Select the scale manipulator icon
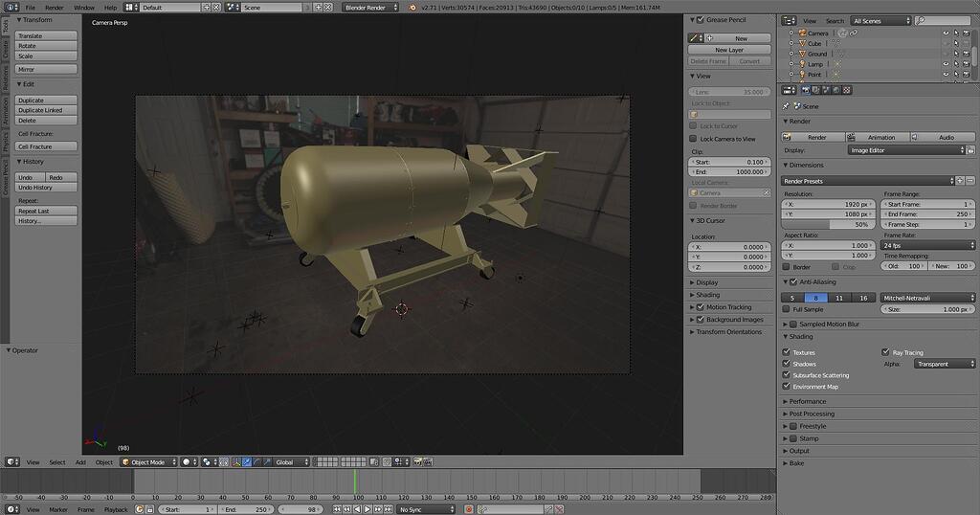Screen dimensions: 980x515 point(267,462)
